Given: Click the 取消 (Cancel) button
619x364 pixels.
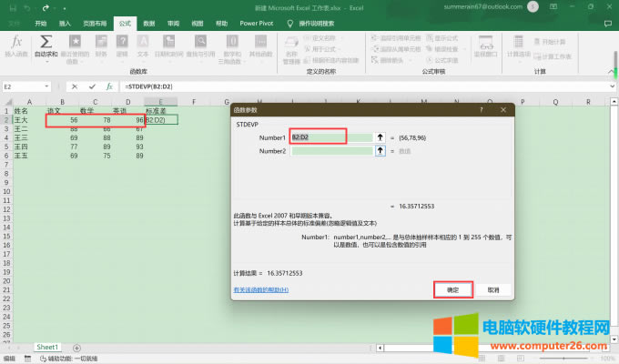Looking at the screenshot, I should 492,289.
